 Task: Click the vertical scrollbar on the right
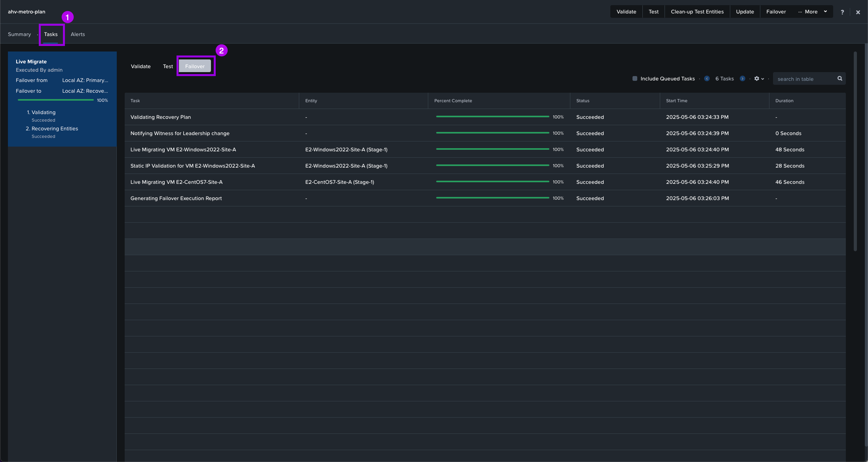[855, 151]
